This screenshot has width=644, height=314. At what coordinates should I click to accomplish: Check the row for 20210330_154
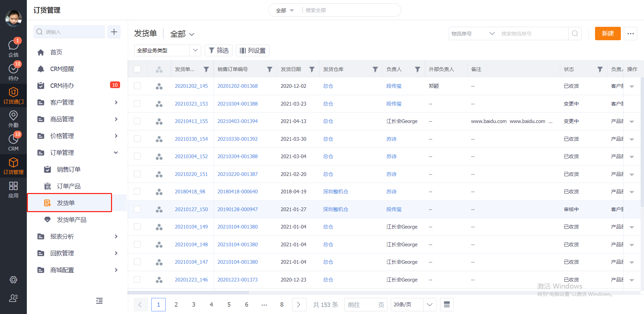[x=137, y=139]
